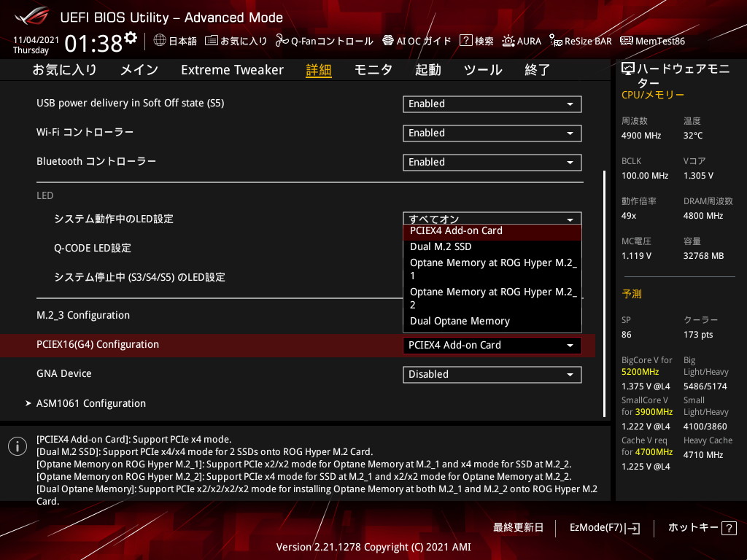Click 4900 MHz frequency value
Viewport: 747px width, 560px height.
click(x=640, y=136)
